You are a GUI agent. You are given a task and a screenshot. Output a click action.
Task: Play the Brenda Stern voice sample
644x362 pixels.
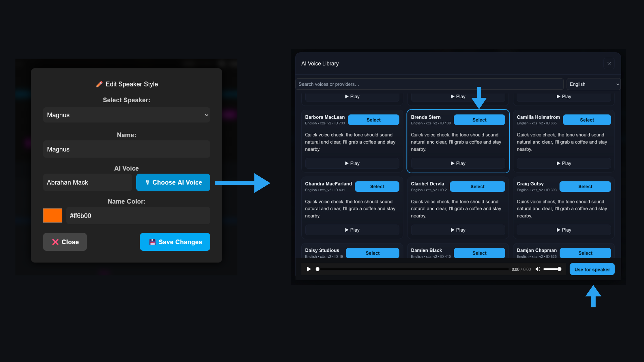click(458, 163)
